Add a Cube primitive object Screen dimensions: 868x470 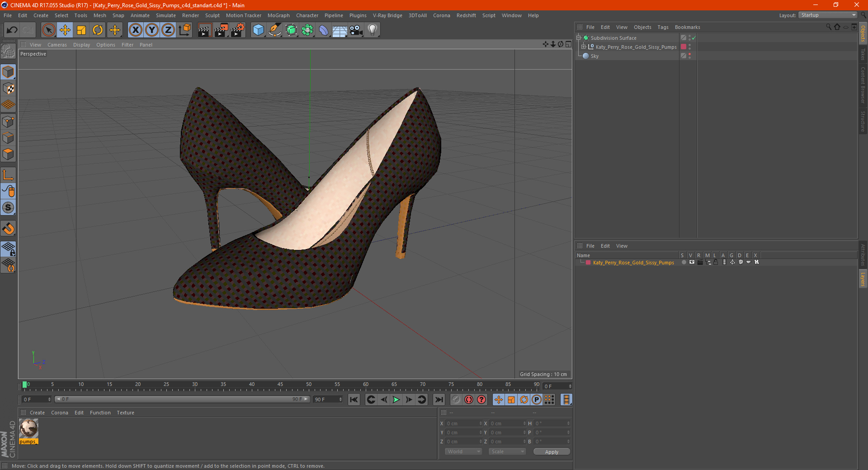(x=258, y=30)
